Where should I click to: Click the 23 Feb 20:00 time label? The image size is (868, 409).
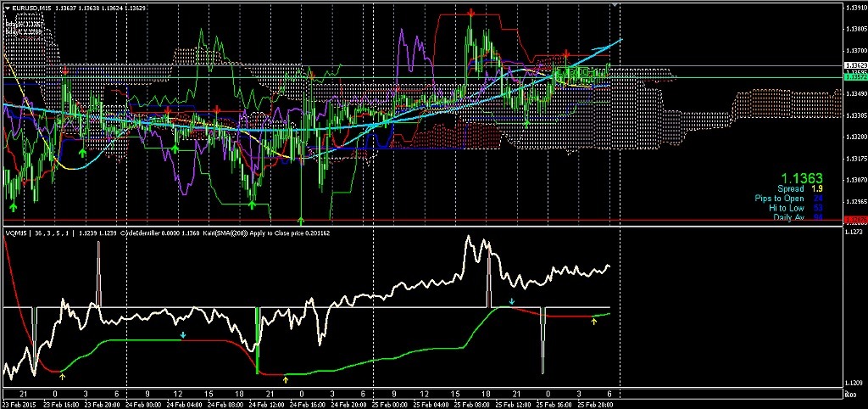point(102,404)
